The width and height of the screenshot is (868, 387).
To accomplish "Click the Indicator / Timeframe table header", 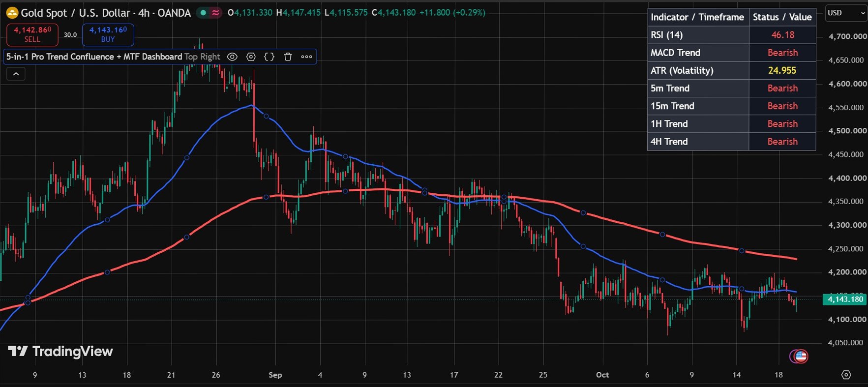I will 697,17.
